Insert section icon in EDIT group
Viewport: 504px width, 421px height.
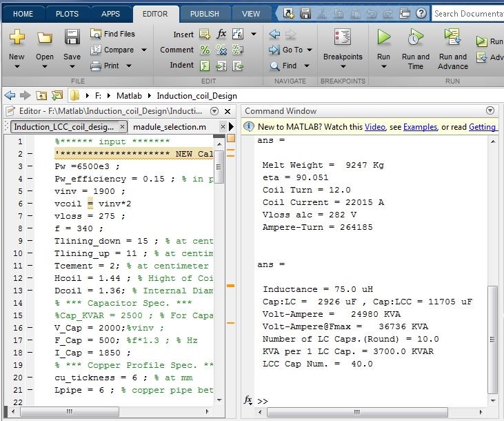point(205,34)
